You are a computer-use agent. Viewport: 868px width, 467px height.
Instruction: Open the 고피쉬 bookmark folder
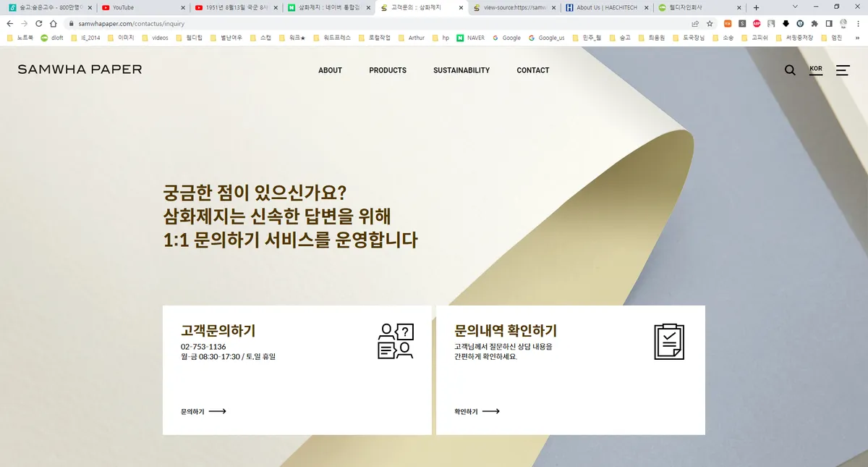click(x=754, y=38)
